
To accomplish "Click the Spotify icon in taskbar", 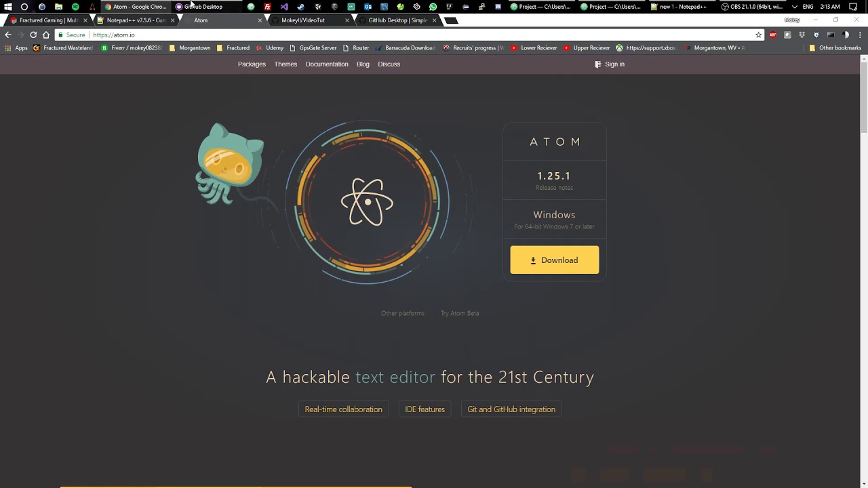I will pos(75,7).
